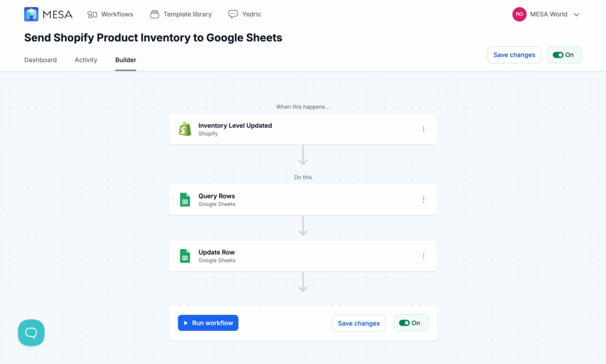The height and width of the screenshot is (364, 606).
Task: Switch to the Activity tab
Action: click(x=86, y=60)
